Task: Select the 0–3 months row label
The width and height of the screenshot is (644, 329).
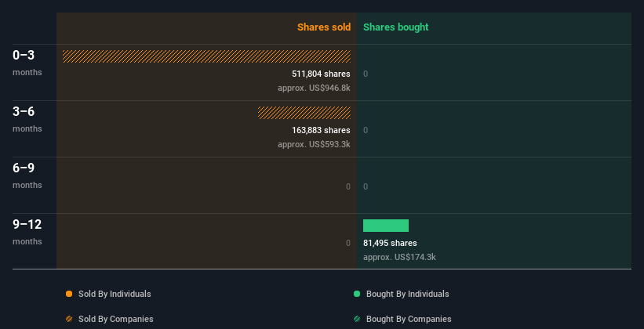Action: pyautogui.click(x=27, y=63)
